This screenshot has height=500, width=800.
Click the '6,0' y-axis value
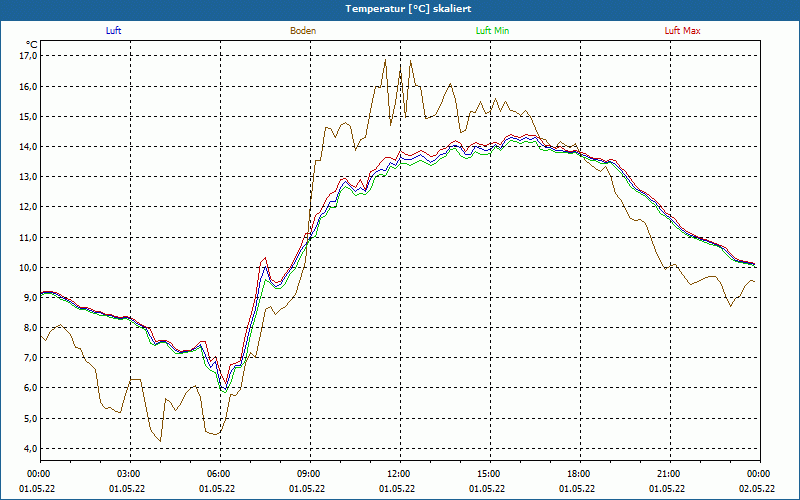point(31,388)
